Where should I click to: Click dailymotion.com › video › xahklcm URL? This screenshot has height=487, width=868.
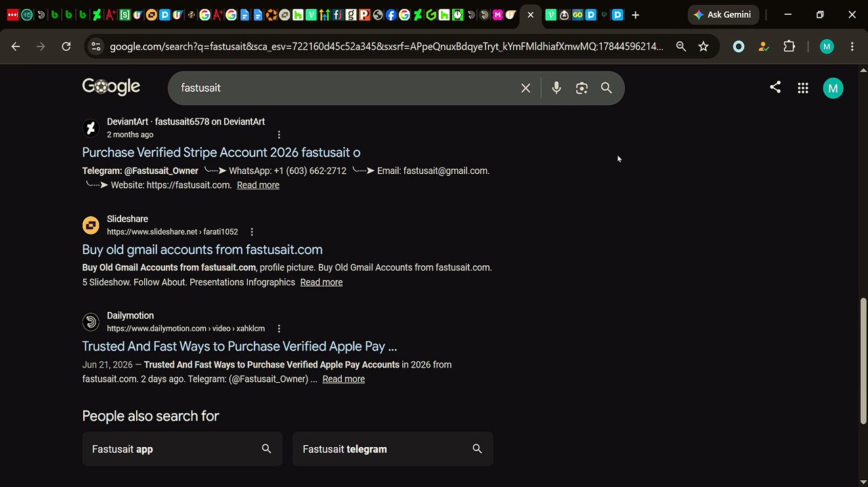186,328
